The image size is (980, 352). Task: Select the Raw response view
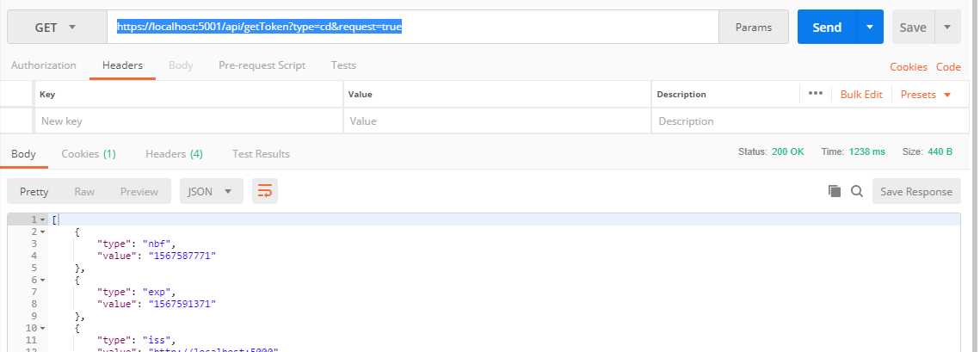click(84, 191)
